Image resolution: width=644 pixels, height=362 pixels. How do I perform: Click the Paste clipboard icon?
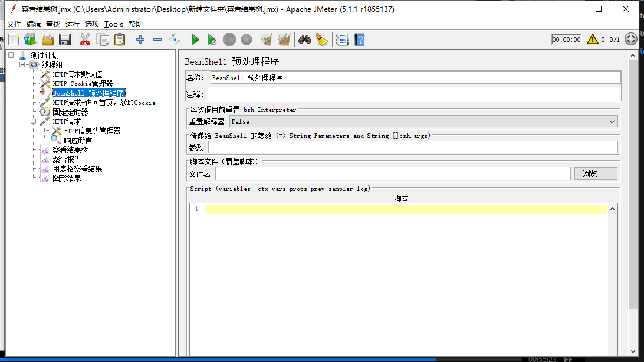click(x=120, y=40)
